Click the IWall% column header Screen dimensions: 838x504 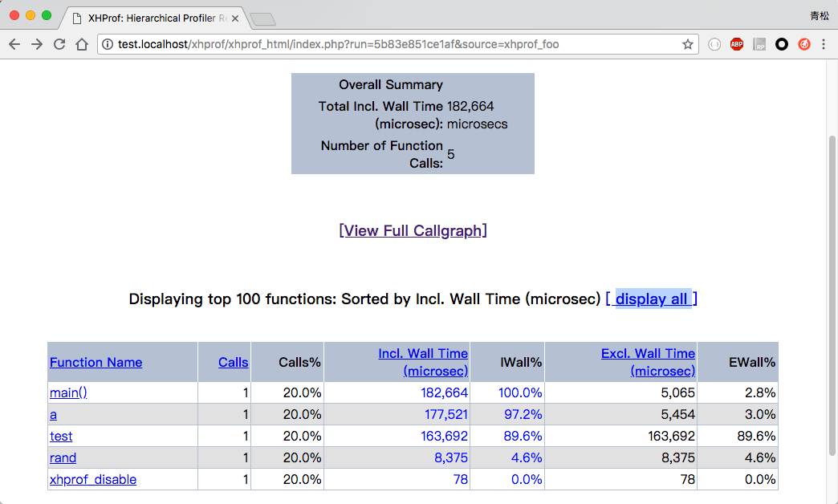point(521,363)
